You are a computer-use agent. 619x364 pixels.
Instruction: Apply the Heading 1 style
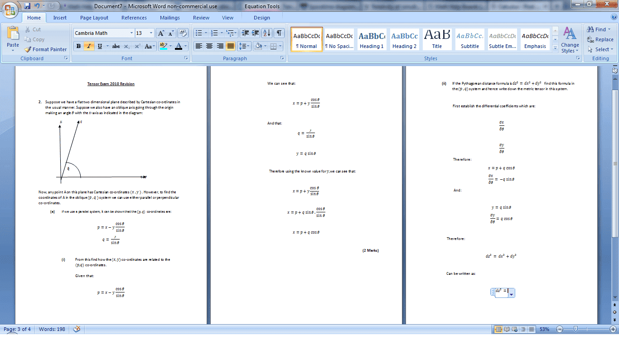pos(372,40)
